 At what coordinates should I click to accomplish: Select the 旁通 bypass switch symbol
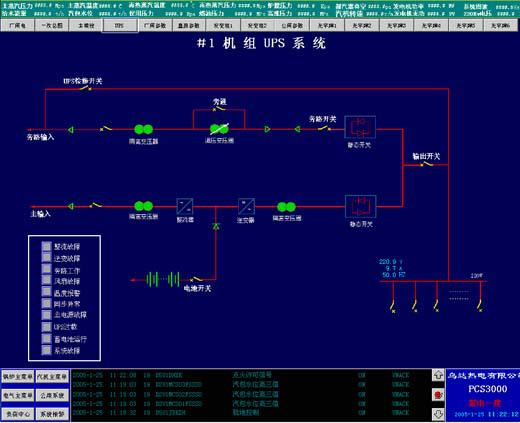click(x=219, y=109)
